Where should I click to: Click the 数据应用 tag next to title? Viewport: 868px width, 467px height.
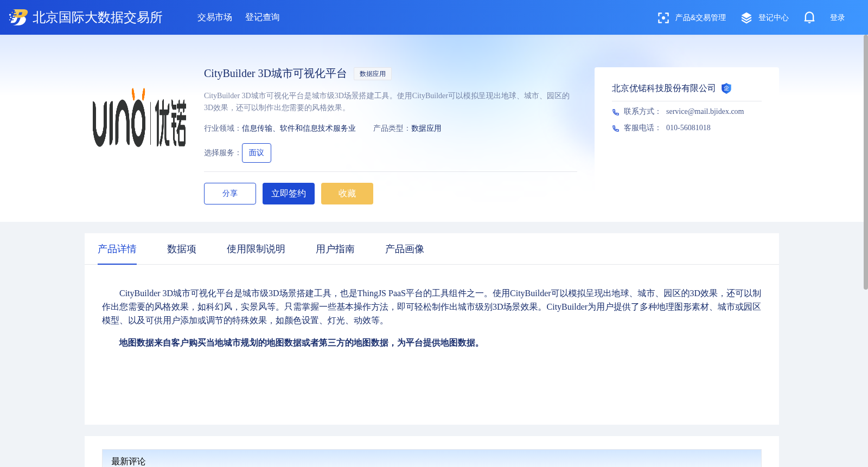373,74
